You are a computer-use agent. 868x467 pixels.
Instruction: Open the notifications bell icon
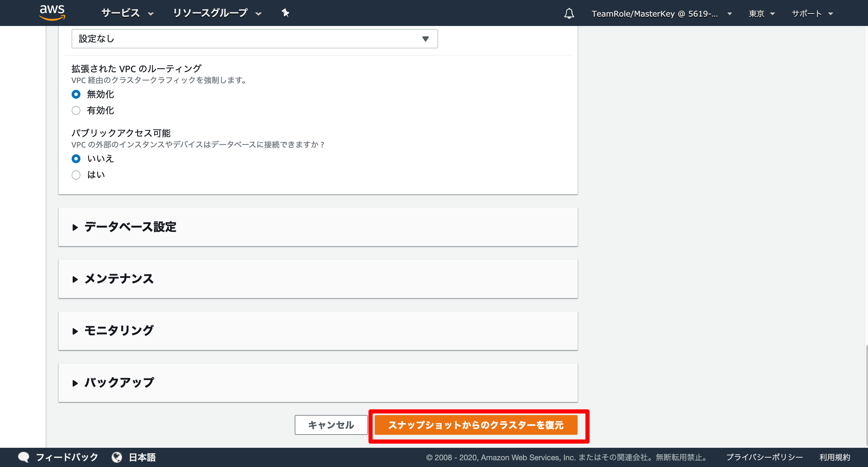pos(569,14)
